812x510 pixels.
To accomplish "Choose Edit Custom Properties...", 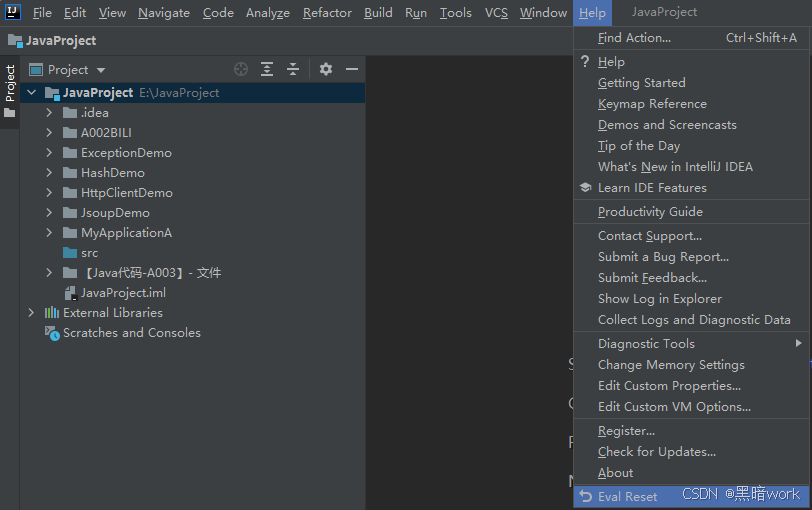I will pos(691,386).
